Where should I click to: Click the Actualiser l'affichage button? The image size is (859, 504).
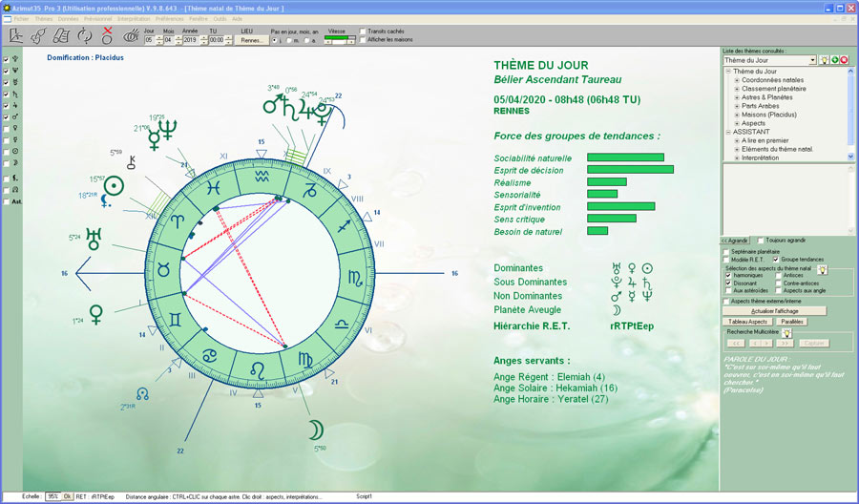pyautogui.click(x=774, y=311)
